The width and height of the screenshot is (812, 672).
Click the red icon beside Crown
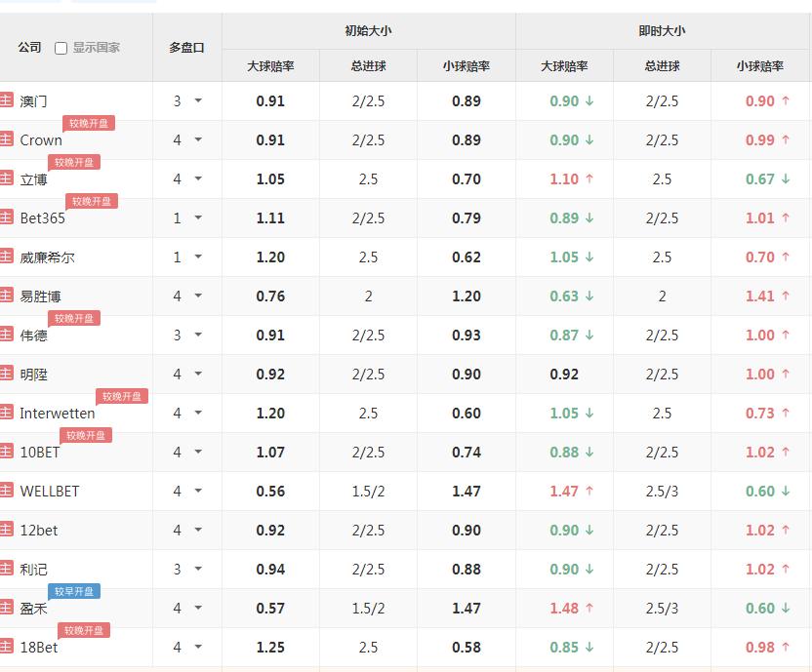pos(6,139)
